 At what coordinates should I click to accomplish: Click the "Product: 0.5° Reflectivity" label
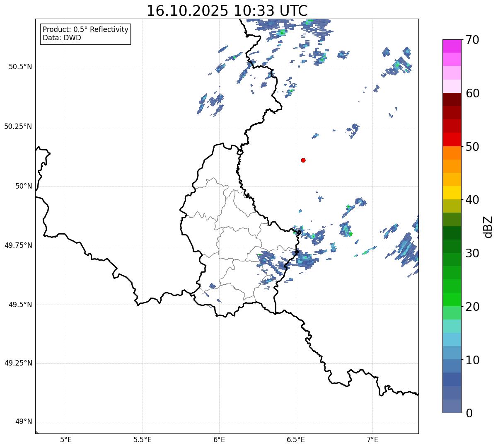[x=85, y=30]
